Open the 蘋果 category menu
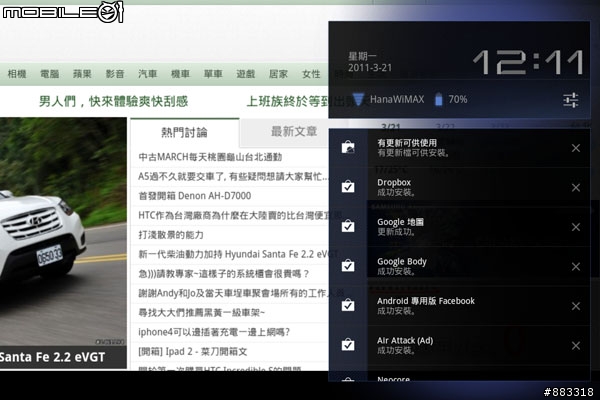Viewport: 600px width, 400px height. pos(82,74)
